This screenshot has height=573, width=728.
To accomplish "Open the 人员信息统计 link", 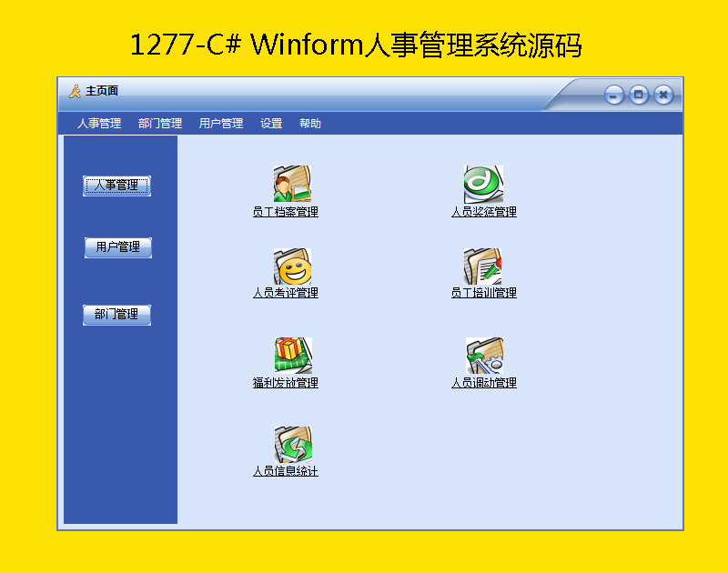I will (286, 471).
